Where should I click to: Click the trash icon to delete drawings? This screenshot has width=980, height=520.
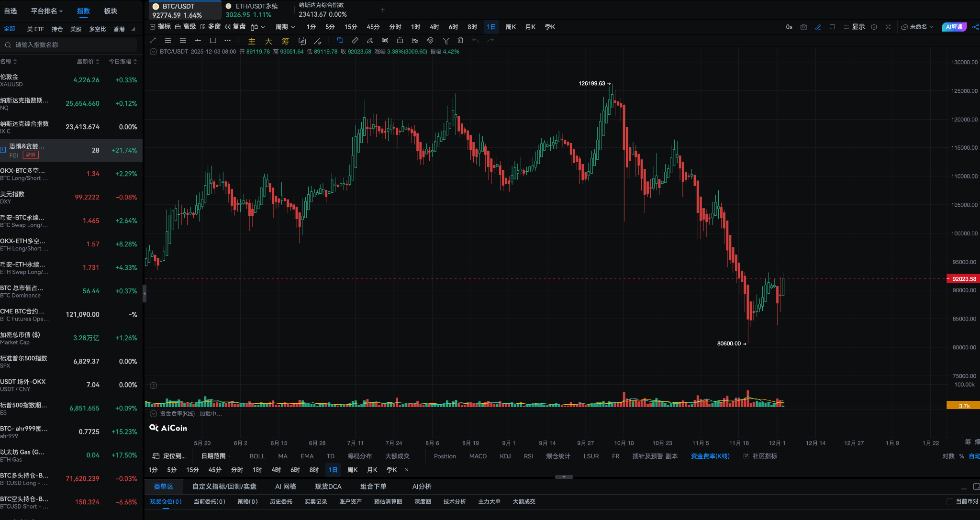pyautogui.click(x=460, y=41)
